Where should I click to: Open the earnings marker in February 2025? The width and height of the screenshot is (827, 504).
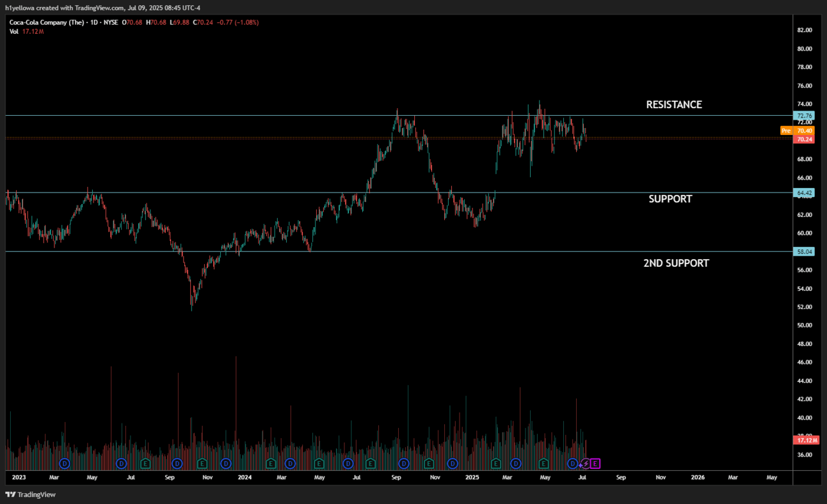(495, 463)
